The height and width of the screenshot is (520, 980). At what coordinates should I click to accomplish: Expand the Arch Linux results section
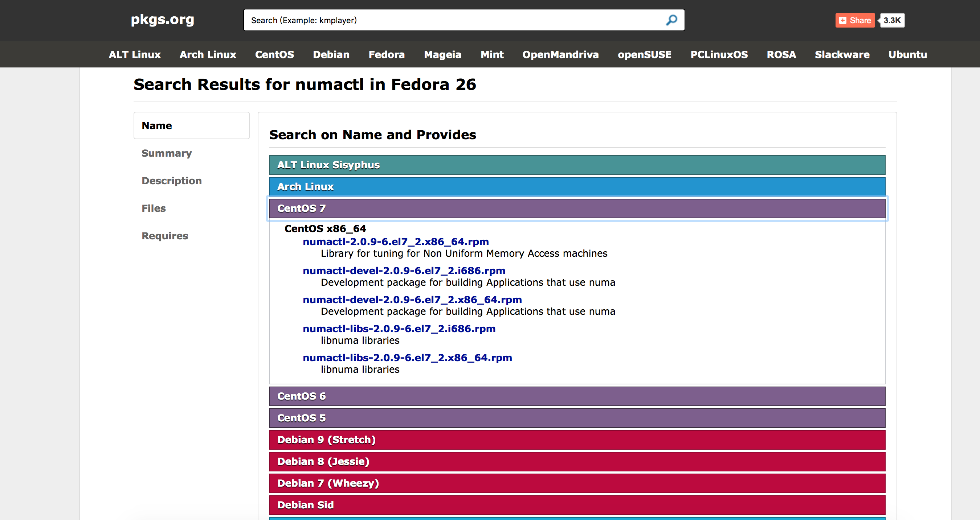click(577, 187)
